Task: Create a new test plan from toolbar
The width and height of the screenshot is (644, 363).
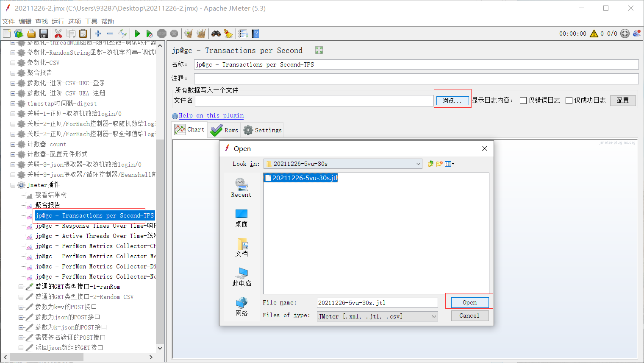Action: click(7, 34)
